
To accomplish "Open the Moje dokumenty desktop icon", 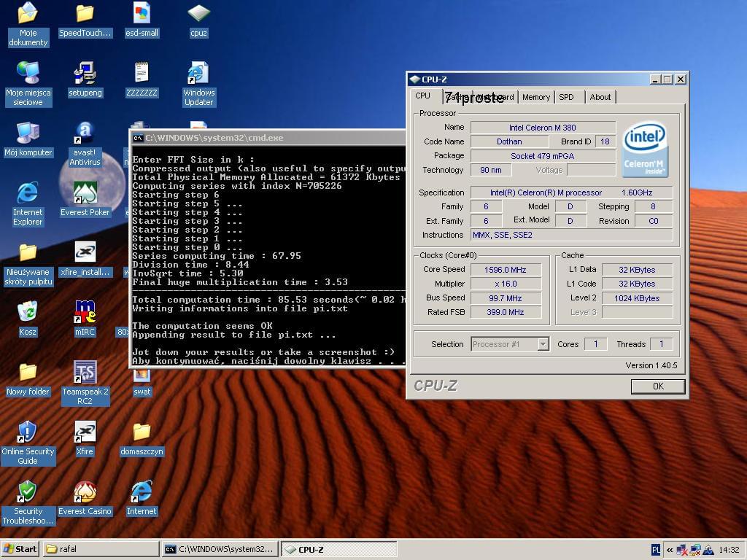I will coord(28,24).
